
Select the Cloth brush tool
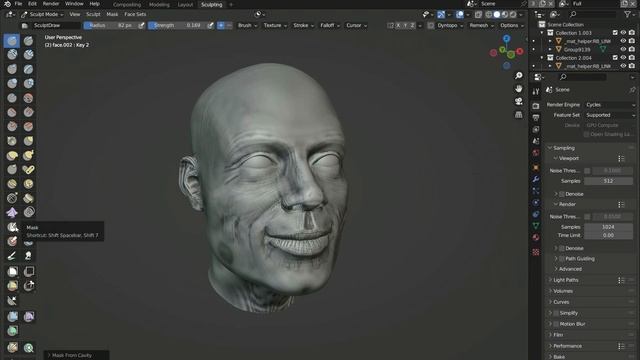[x=12, y=212]
